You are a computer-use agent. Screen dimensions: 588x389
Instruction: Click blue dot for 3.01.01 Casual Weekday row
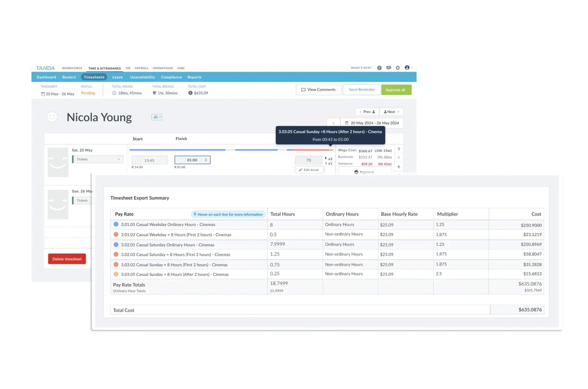116,224
